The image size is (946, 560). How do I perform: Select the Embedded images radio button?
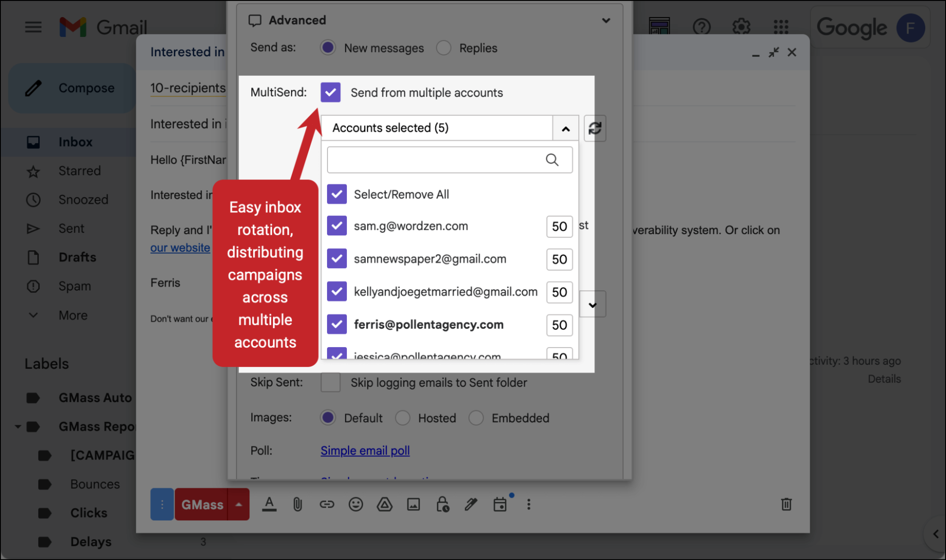pos(476,418)
